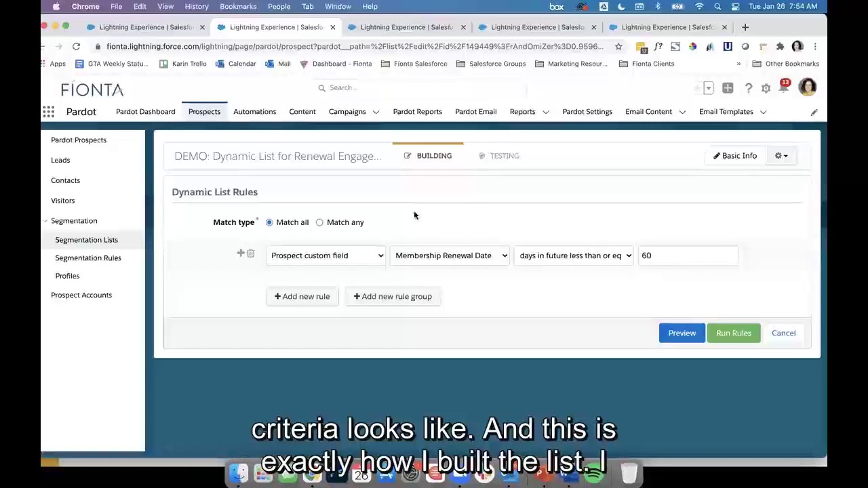
Task: Expand the gear settings dropdown by Basic Info
Action: 781,156
